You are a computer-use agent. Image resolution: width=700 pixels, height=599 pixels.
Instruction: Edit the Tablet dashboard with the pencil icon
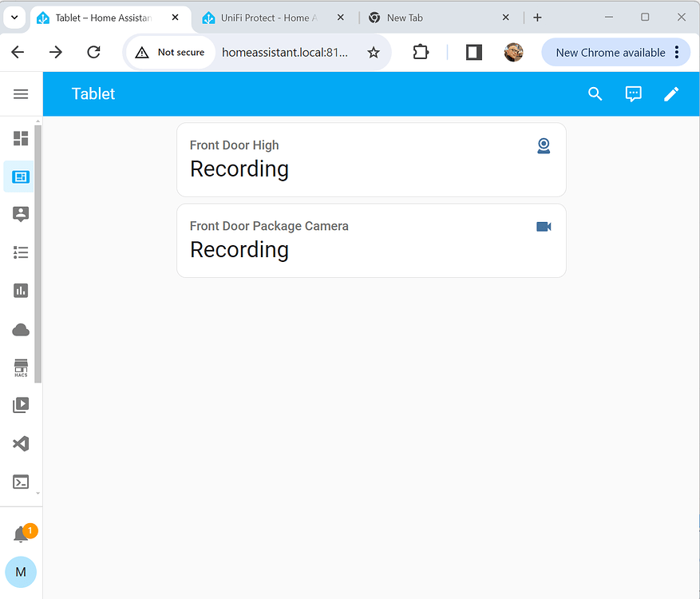[x=671, y=93]
